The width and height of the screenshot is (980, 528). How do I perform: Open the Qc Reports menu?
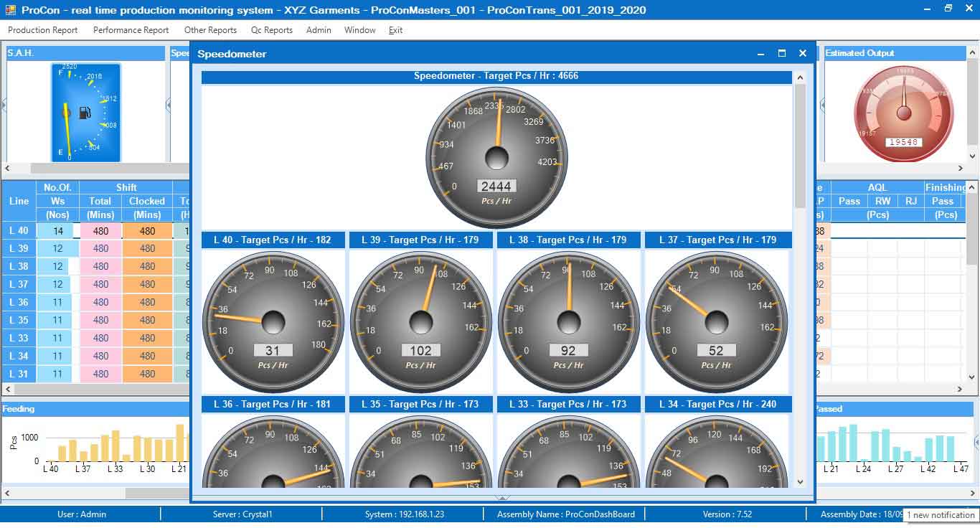pos(271,30)
